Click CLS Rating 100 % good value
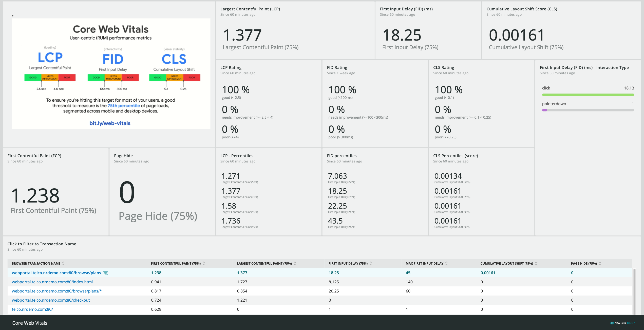The height and width of the screenshot is (330, 644). pyautogui.click(x=449, y=90)
